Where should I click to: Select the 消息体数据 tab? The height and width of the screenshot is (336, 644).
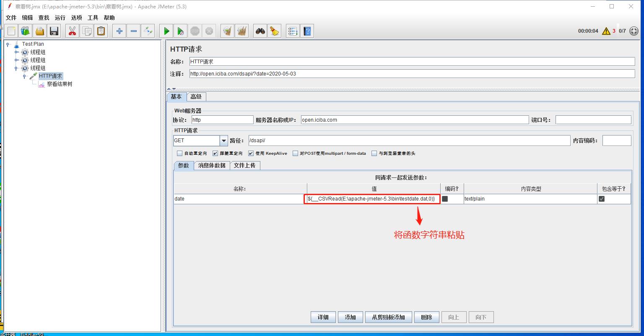212,165
